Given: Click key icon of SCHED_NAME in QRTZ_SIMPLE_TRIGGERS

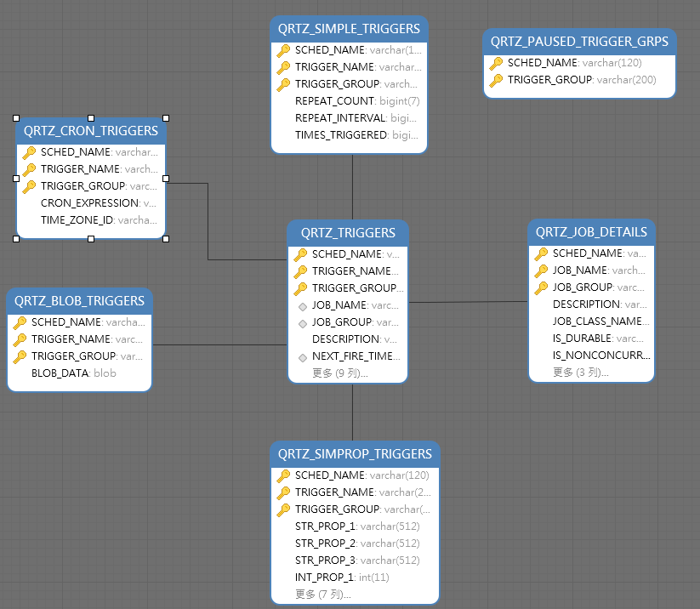Looking at the screenshot, I should click(x=283, y=50).
